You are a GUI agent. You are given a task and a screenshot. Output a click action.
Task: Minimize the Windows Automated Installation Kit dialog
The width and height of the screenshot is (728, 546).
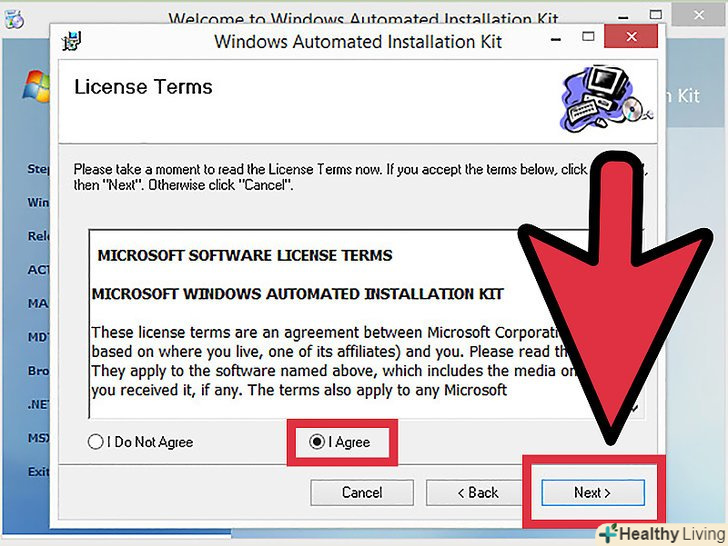[x=555, y=39]
